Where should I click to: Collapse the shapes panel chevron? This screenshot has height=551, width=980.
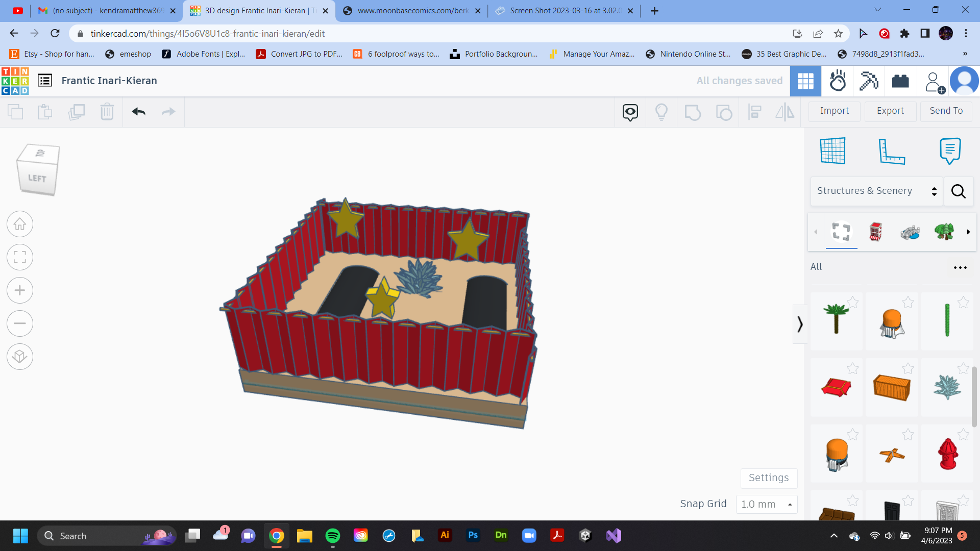click(800, 324)
